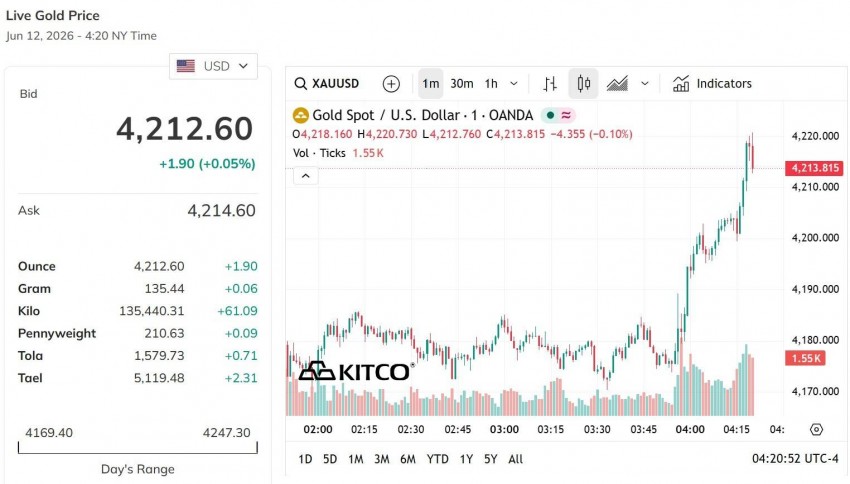Collapse the chart legend with the chevron
This screenshot has width=850, height=484.
(306, 176)
